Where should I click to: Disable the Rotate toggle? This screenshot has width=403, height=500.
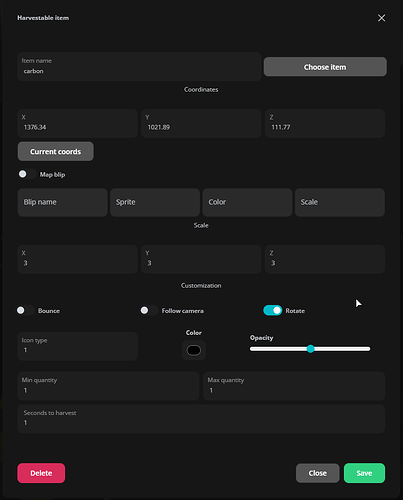(x=273, y=310)
